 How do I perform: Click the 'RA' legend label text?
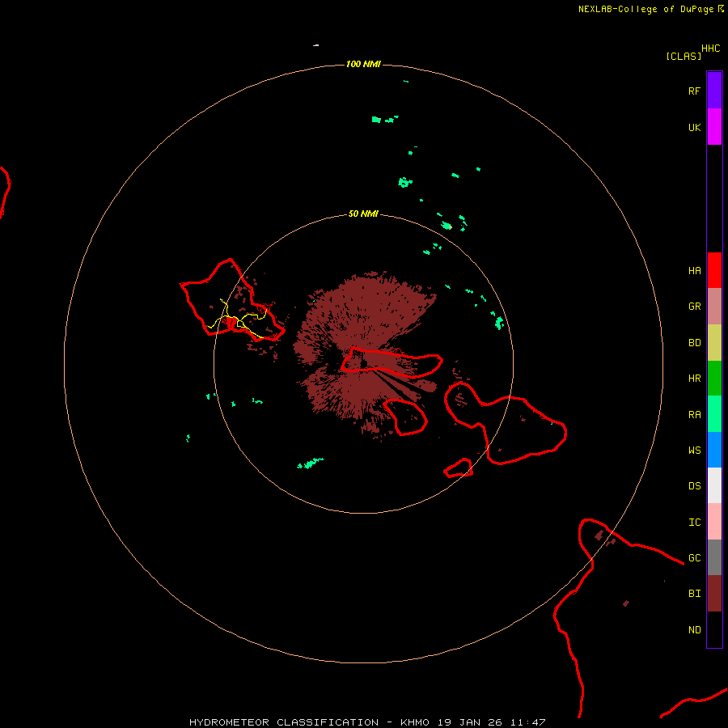[x=694, y=415]
